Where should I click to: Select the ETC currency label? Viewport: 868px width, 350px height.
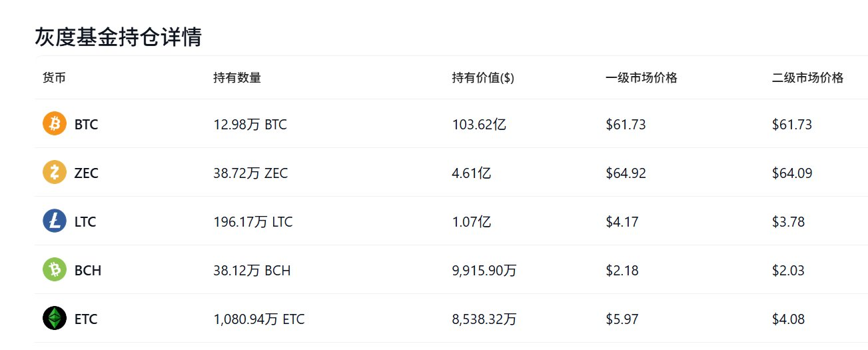(86, 319)
